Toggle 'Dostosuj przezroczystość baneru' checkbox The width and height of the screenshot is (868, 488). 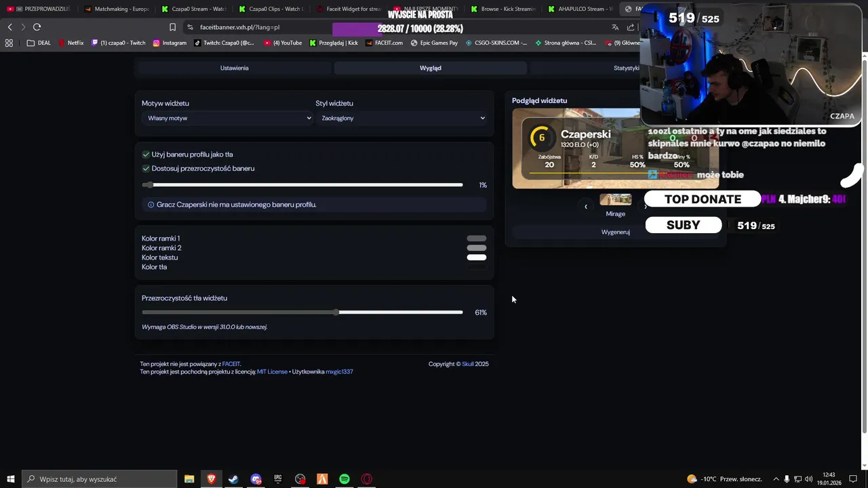click(146, 168)
